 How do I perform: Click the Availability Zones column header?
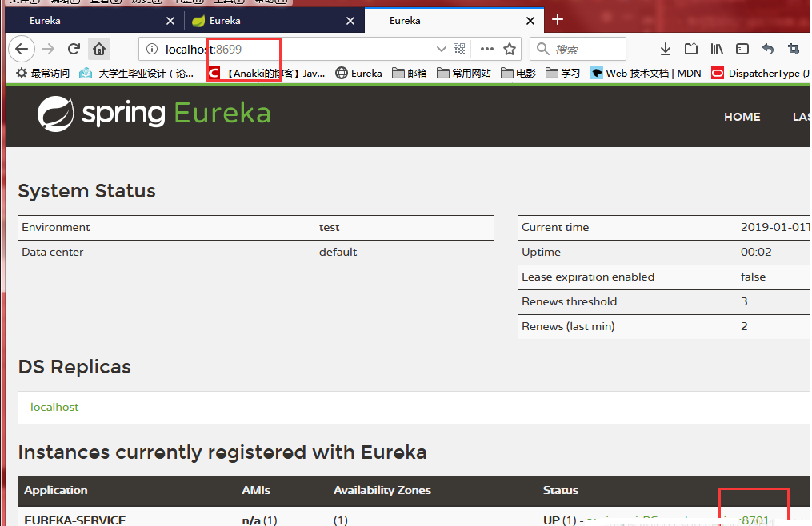point(382,490)
